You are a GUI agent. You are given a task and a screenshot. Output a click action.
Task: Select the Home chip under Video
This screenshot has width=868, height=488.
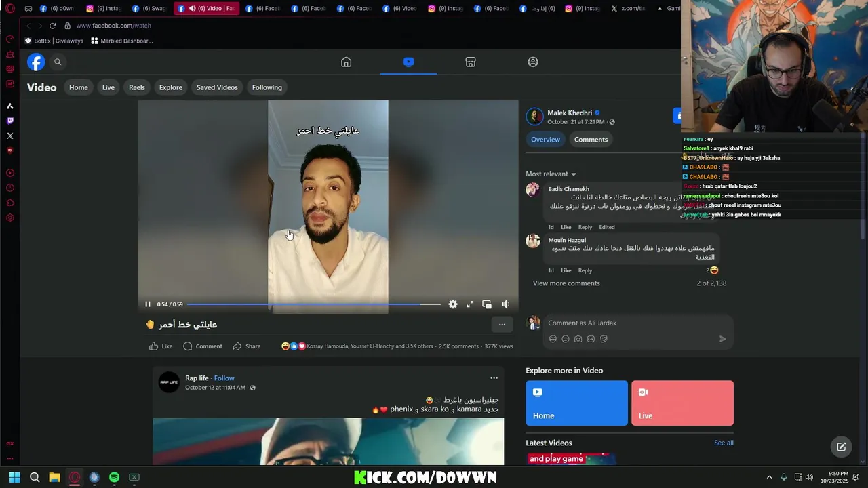pyautogui.click(x=79, y=87)
